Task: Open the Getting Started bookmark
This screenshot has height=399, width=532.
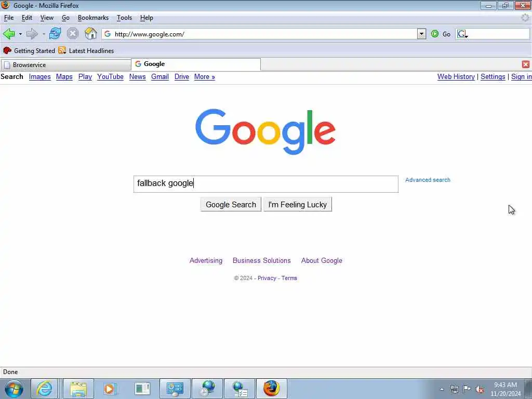Action: point(29,50)
